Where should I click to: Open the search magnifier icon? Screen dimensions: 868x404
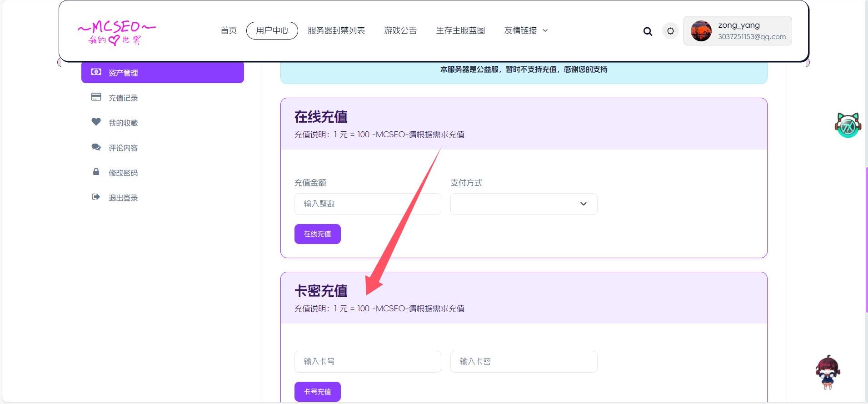[648, 31]
